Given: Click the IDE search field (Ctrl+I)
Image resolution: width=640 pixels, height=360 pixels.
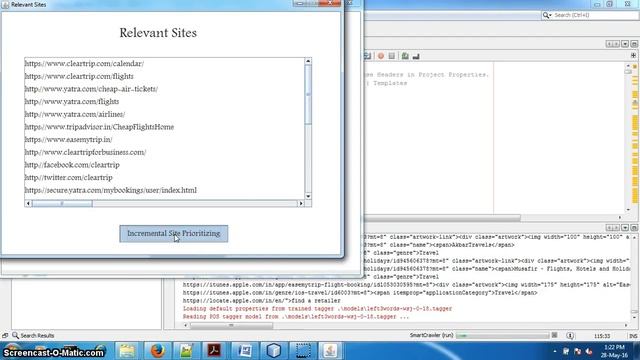Looking at the screenshot, I should 595,15.
